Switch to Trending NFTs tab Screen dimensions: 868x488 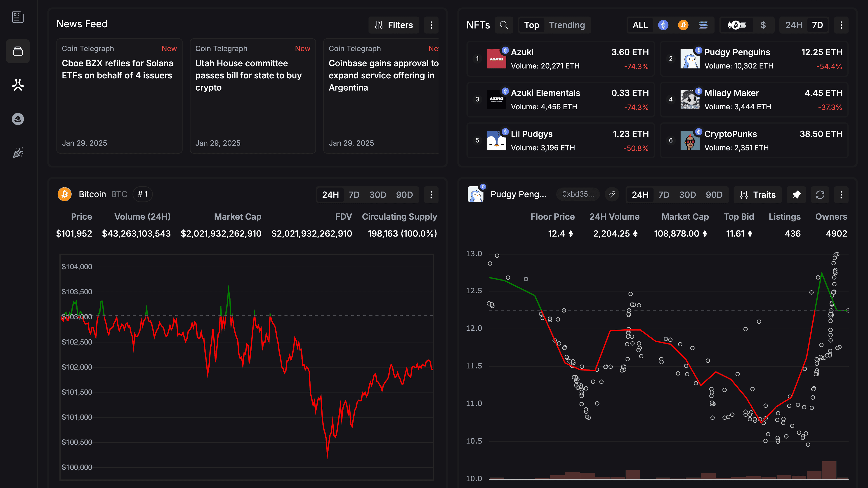click(x=567, y=25)
